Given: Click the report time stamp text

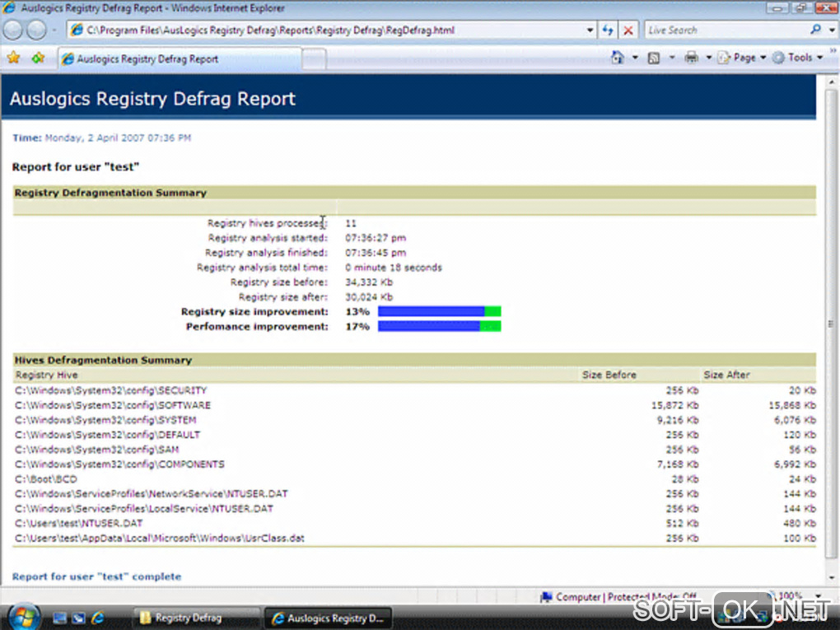Looking at the screenshot, I should click(101, 138).
